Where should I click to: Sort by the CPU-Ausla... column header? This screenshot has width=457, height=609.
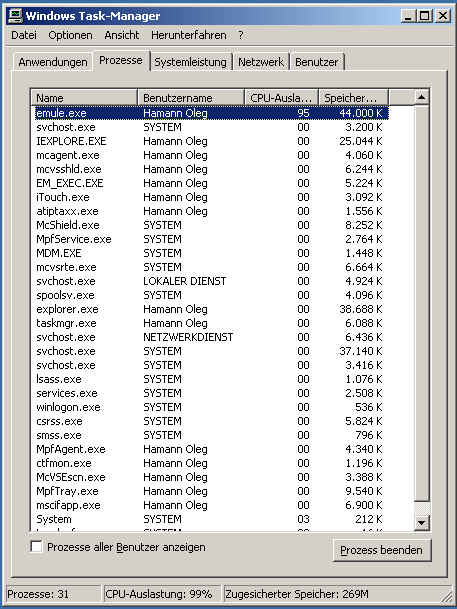(x=281, y=98)
